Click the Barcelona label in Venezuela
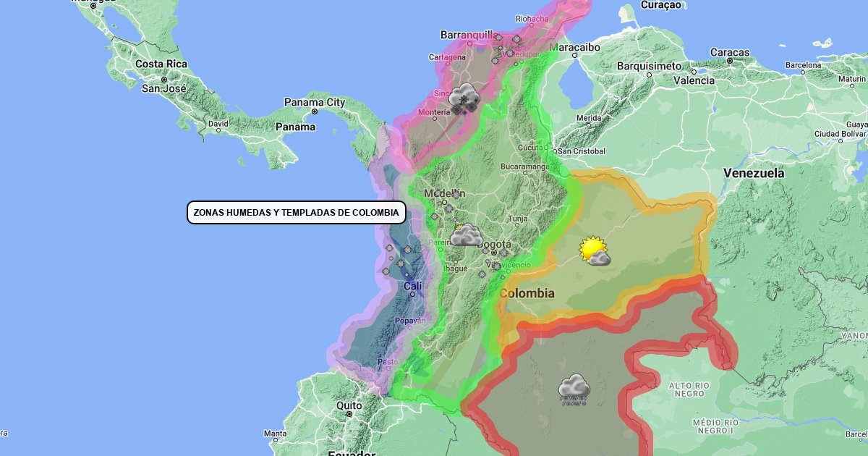Screen dimensions: 868x456 click(804, 65)
